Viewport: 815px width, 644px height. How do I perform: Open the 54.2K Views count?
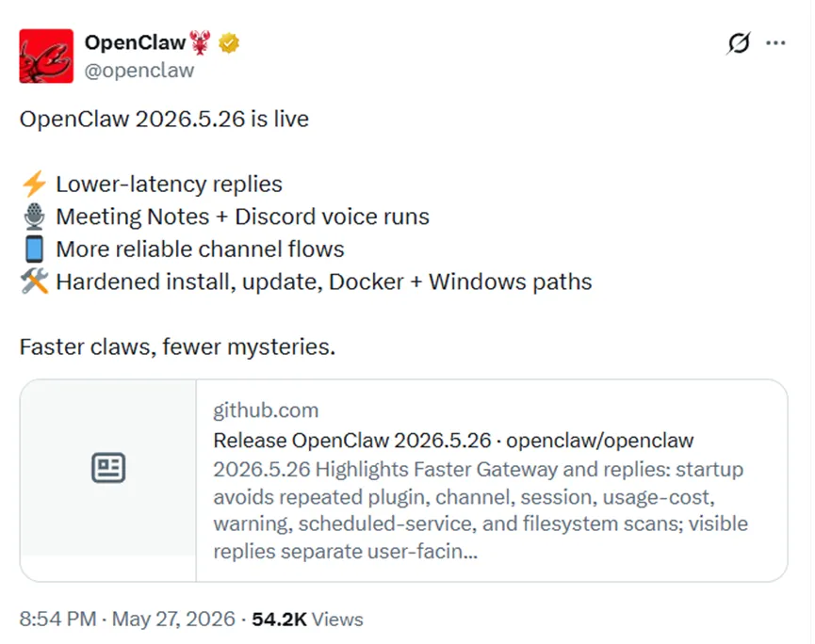pyautogui.click(x=307, y=620)
